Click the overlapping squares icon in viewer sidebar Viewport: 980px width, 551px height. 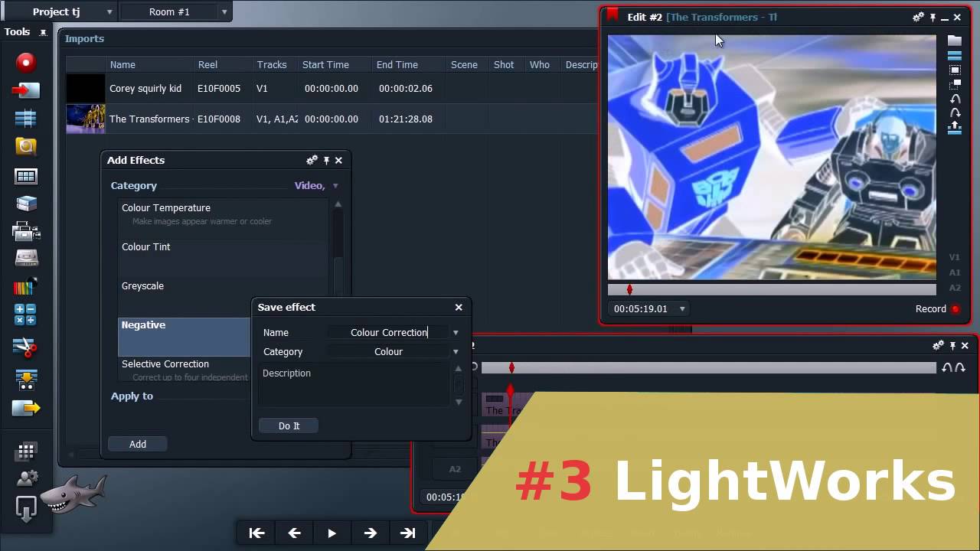tap(955, 84)
